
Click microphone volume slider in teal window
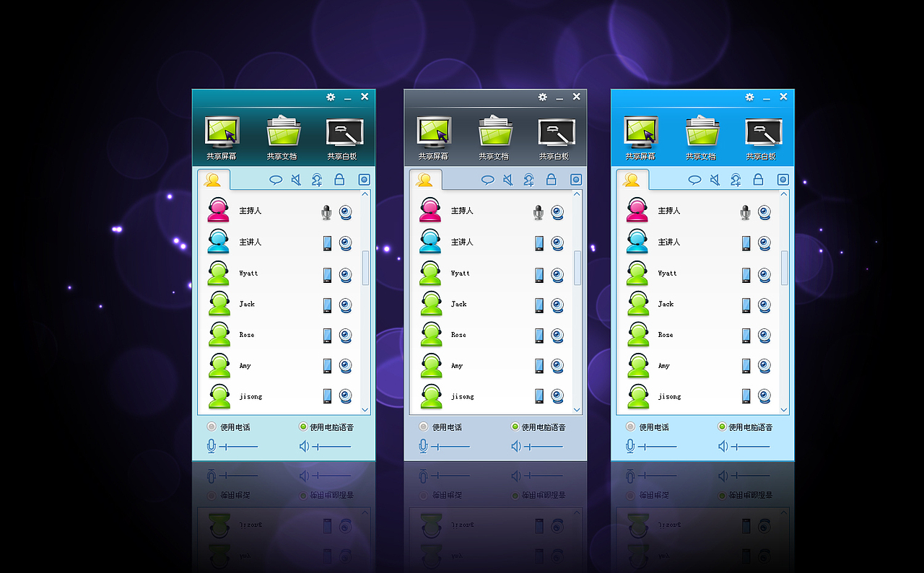(x=238, y=447)
